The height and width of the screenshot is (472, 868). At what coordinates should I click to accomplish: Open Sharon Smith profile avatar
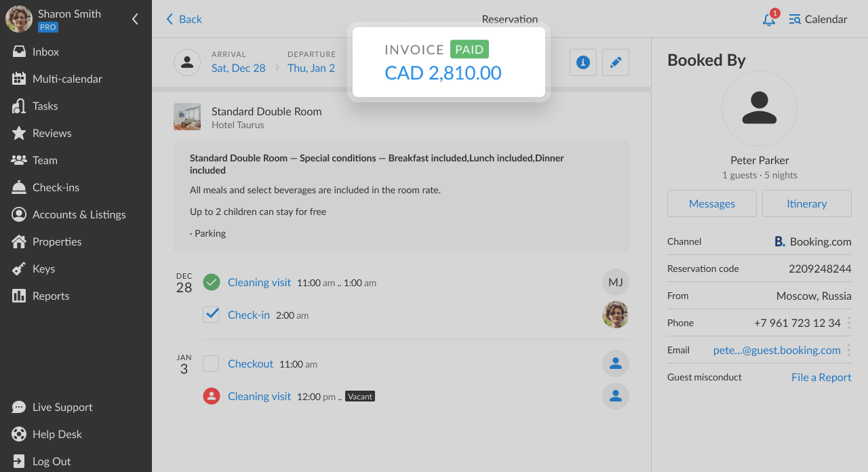[x=19, y=19]
